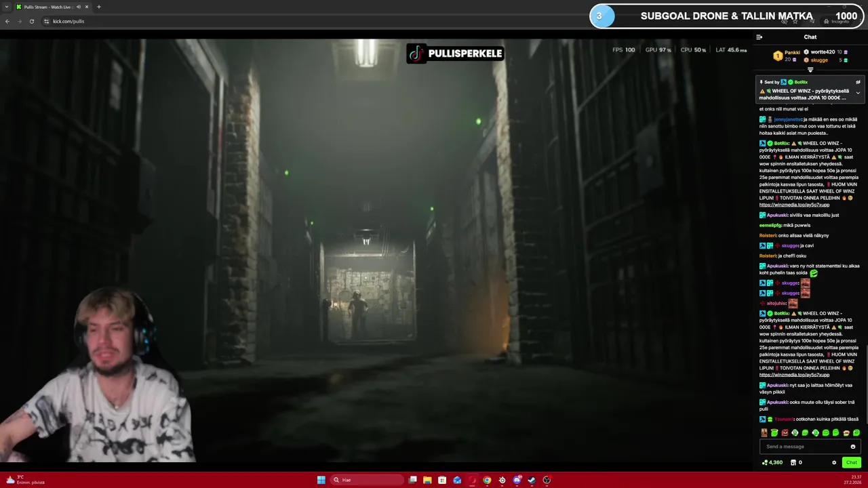868x488 pixels.
Task: Send message with green Chat button
Action: pos(852,463)
